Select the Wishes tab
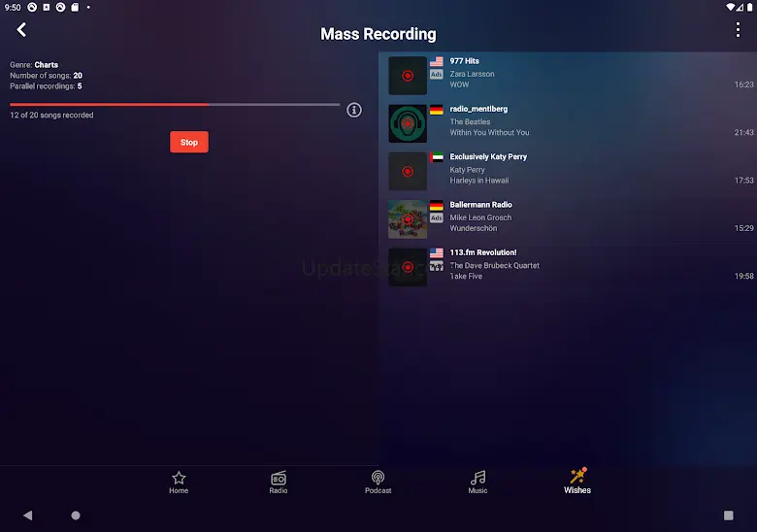Viewport: 757px width, 532px height. tap(577, 482)
